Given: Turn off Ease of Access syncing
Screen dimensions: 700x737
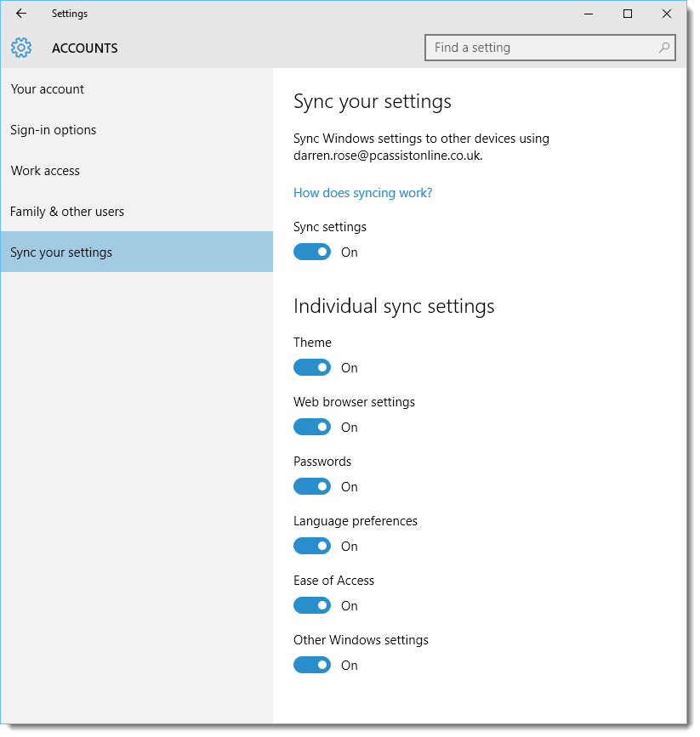Looking at the screenshot, I should (x=312, y=605).
